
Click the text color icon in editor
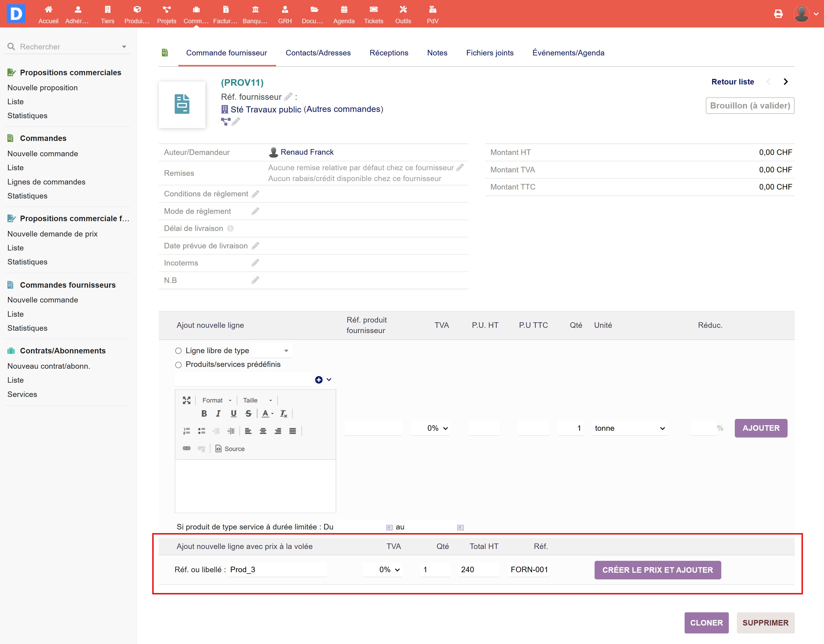coord(266,414)
